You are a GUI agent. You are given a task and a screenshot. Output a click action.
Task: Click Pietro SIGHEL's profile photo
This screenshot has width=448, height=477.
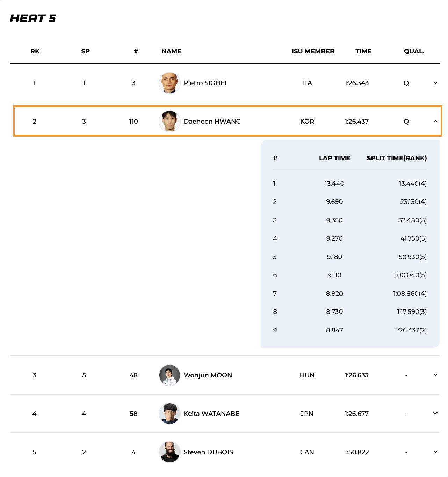point(169,83)
